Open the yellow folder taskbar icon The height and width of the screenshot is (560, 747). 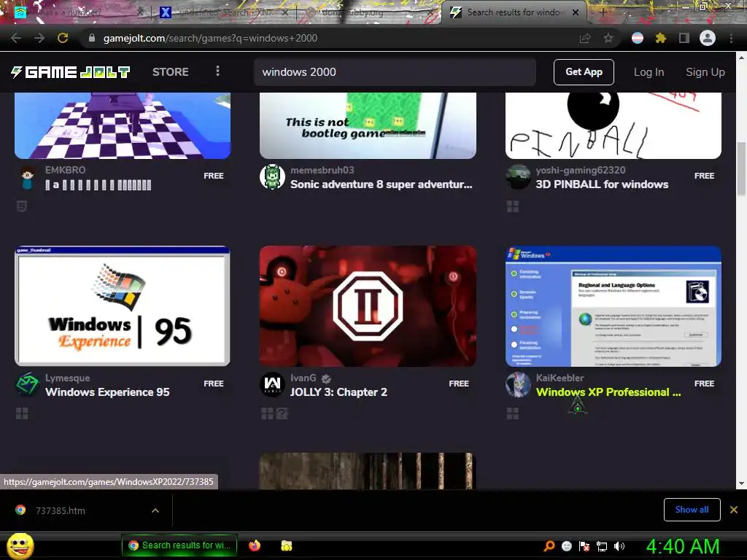tap(286, 545)
